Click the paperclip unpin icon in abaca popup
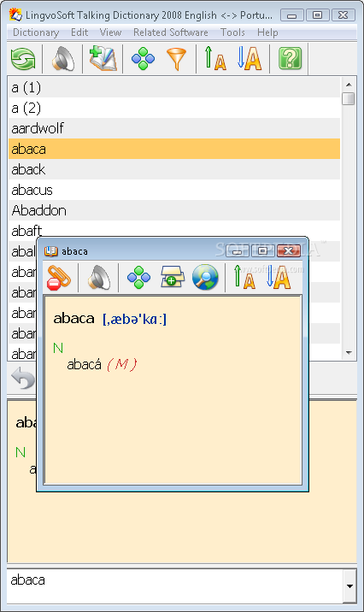 tap(58, 278)
